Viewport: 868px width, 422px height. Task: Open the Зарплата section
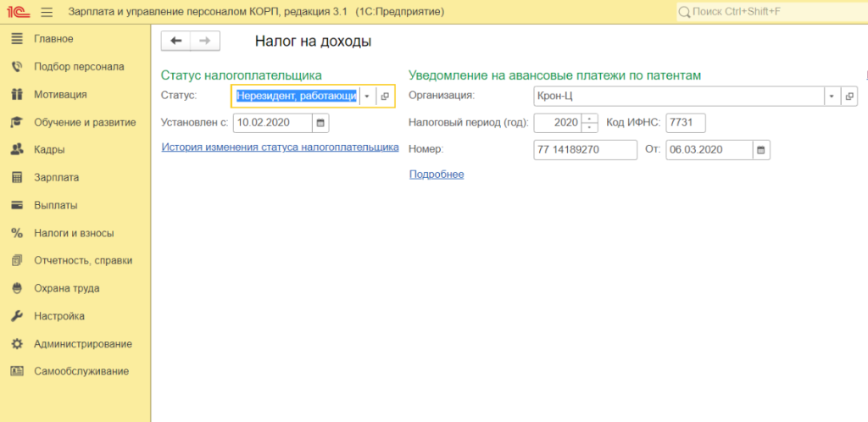57,178
